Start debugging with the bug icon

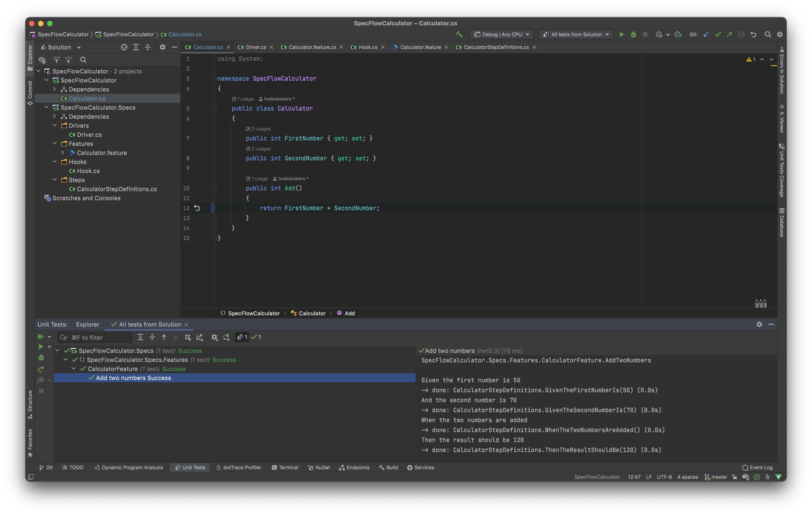pyautogui.click(x=633, y=34)
